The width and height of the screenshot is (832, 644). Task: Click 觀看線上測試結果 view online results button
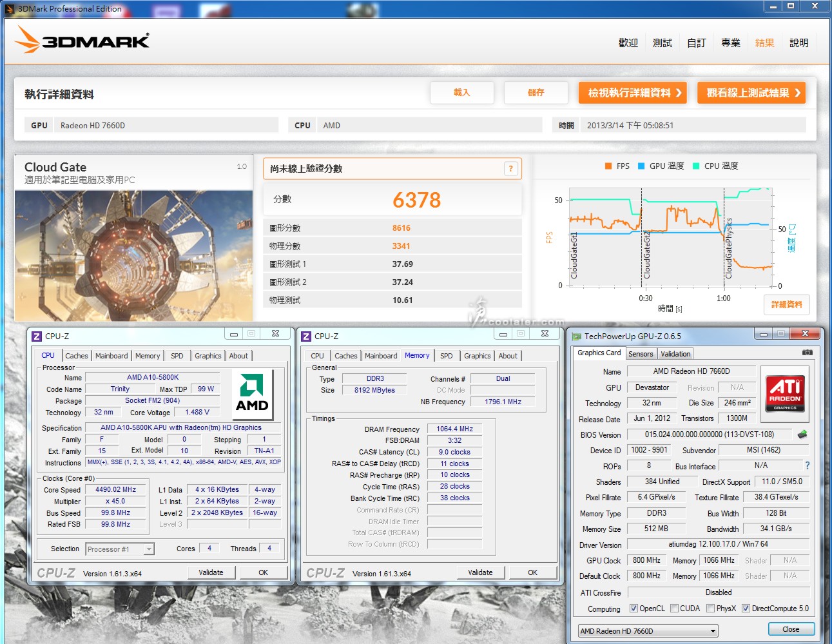coord(751,93)
